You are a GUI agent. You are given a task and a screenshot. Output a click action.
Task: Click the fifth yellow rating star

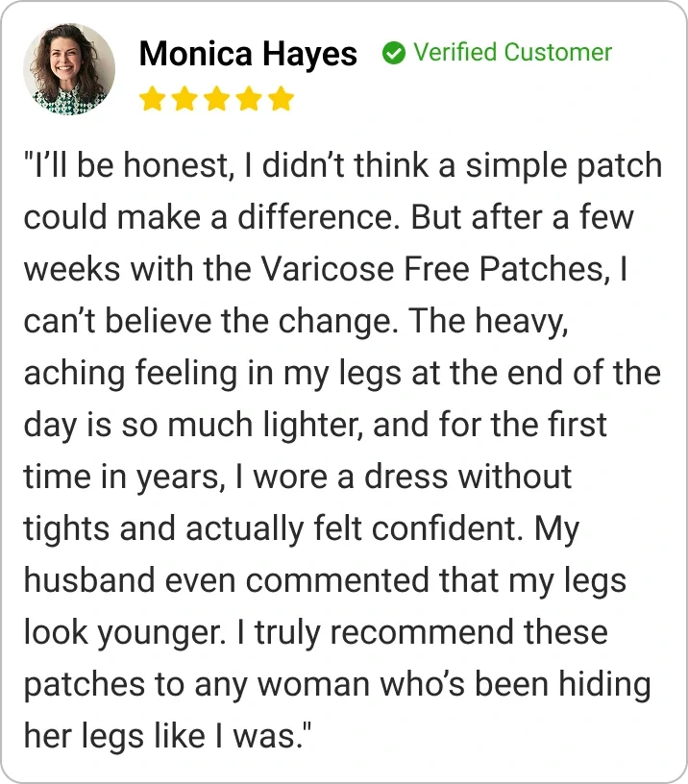click(x=281, y=99)
